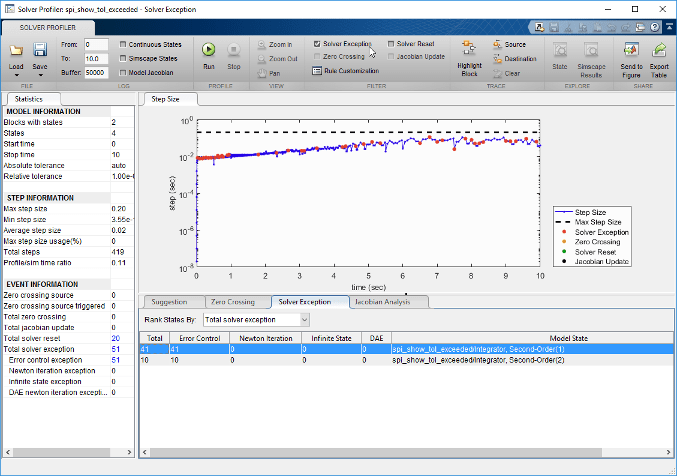This screenshot has height=476, width=677.
Task: Click the Run profiler button
Action: coord(209,50)
